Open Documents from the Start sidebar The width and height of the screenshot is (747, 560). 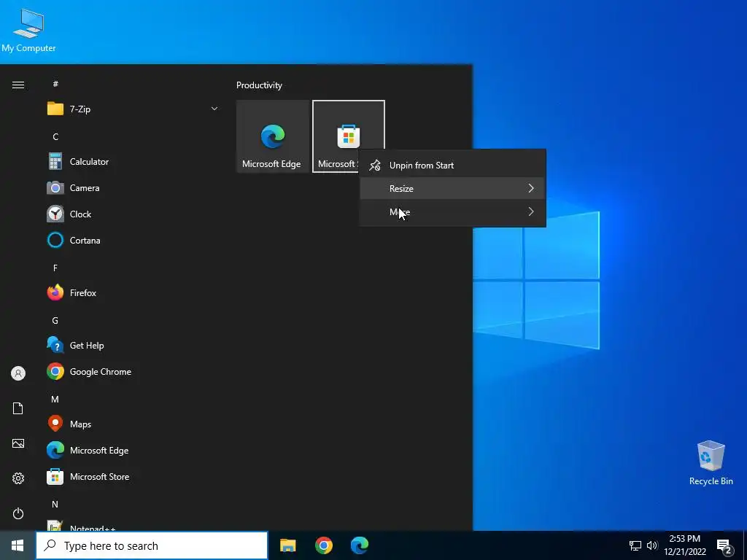point(18,408)
